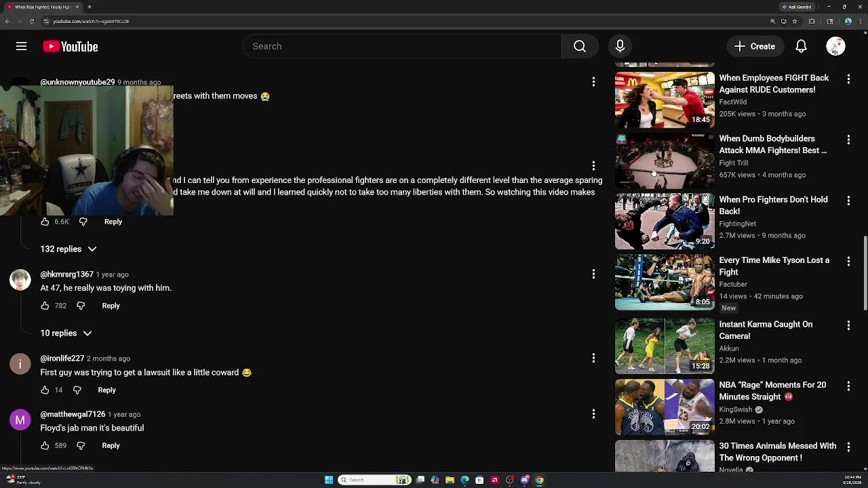Reply to the 6.6K-likes comment

pyautogui.click(x=113, y=222)
